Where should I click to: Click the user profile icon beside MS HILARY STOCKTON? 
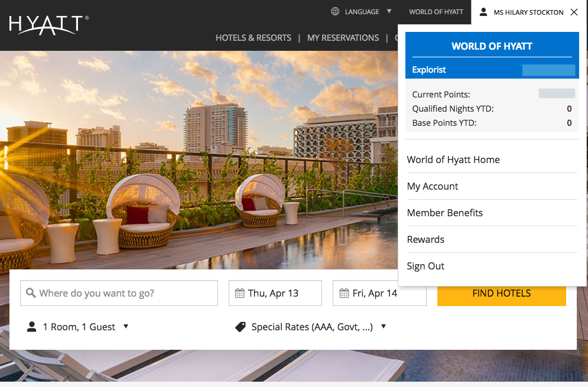(x=483, y=12)
